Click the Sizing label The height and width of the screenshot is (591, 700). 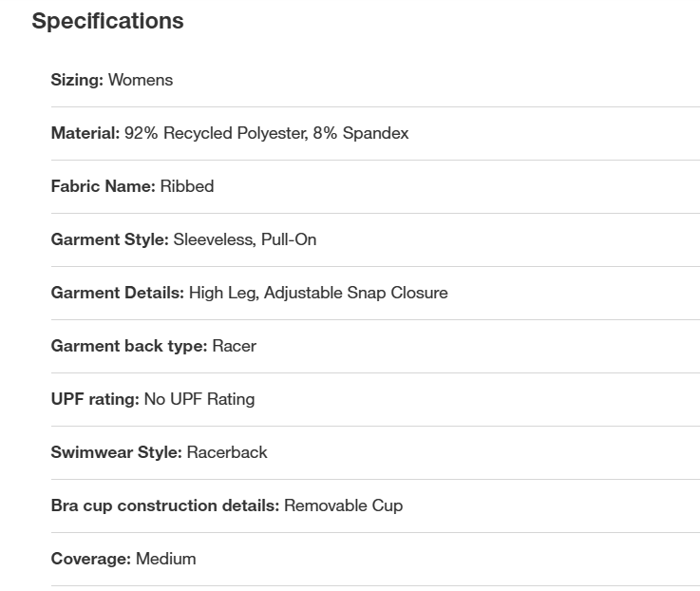[x=77, y=80]
